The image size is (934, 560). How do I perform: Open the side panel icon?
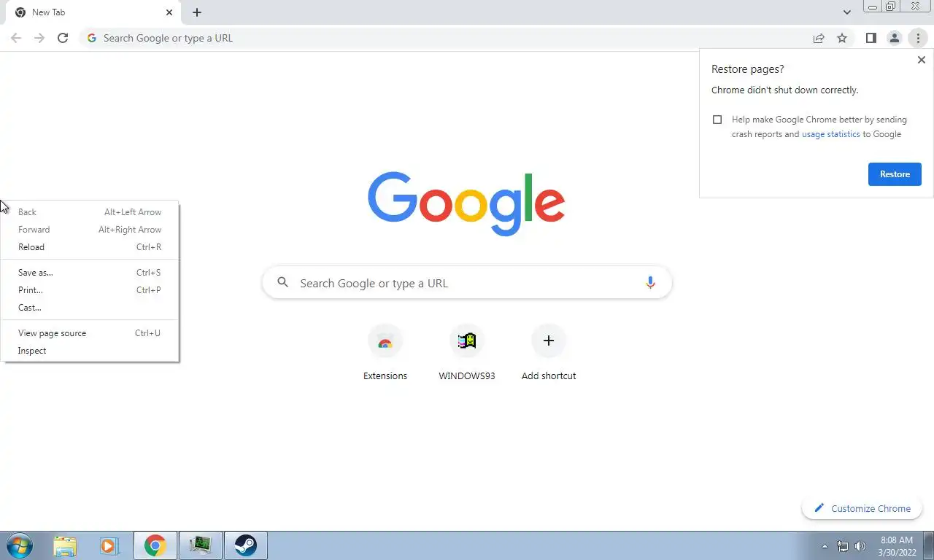click(x=871, y=38)
